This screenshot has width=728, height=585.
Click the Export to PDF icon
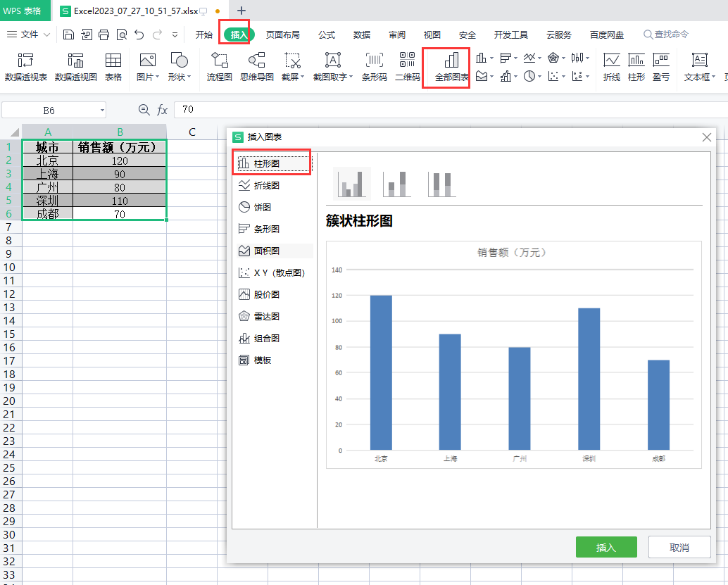coord(87,34)
